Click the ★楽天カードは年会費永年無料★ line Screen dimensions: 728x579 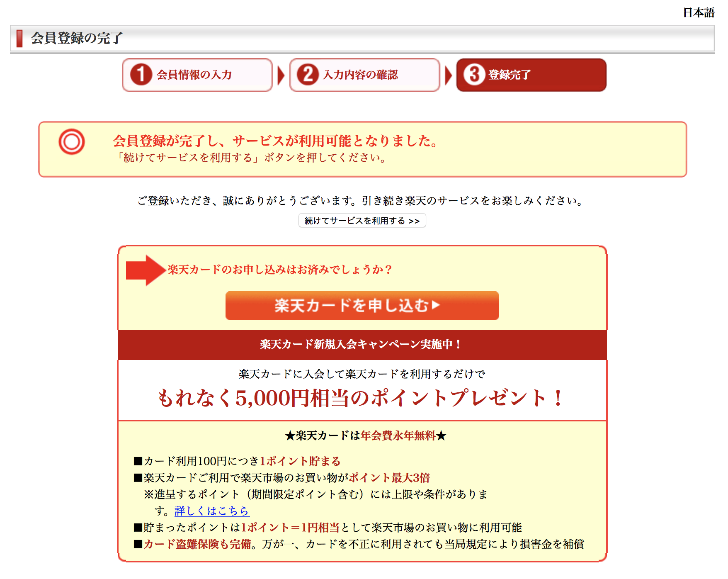[x=365, y=436]
